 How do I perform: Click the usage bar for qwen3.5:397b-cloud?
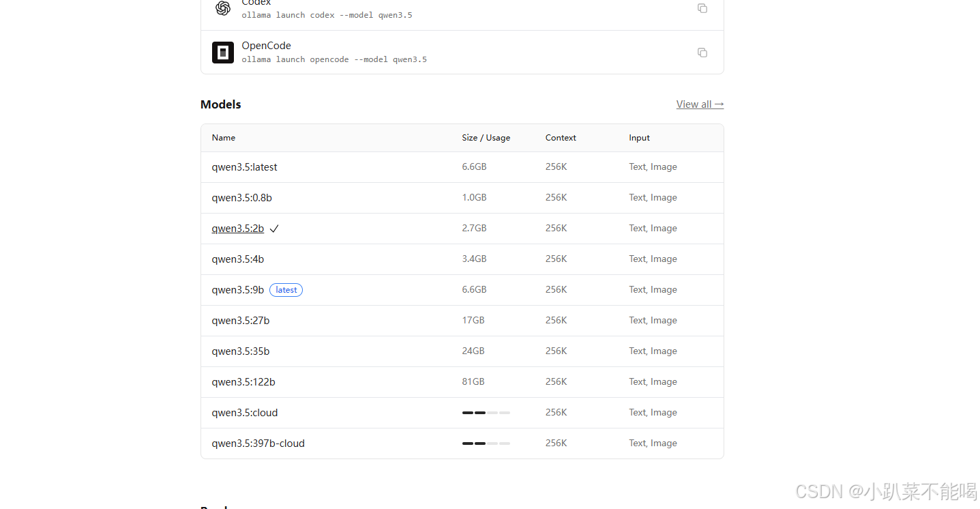486,443
